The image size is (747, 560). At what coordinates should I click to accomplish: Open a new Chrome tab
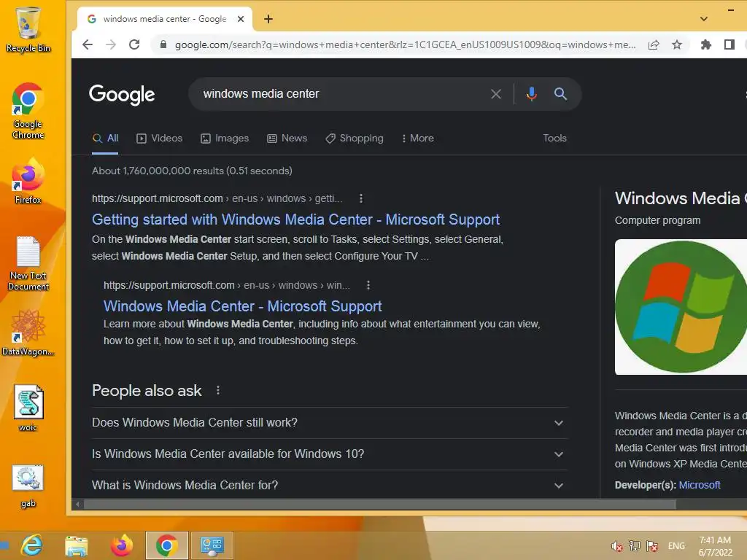coord(268,19)
